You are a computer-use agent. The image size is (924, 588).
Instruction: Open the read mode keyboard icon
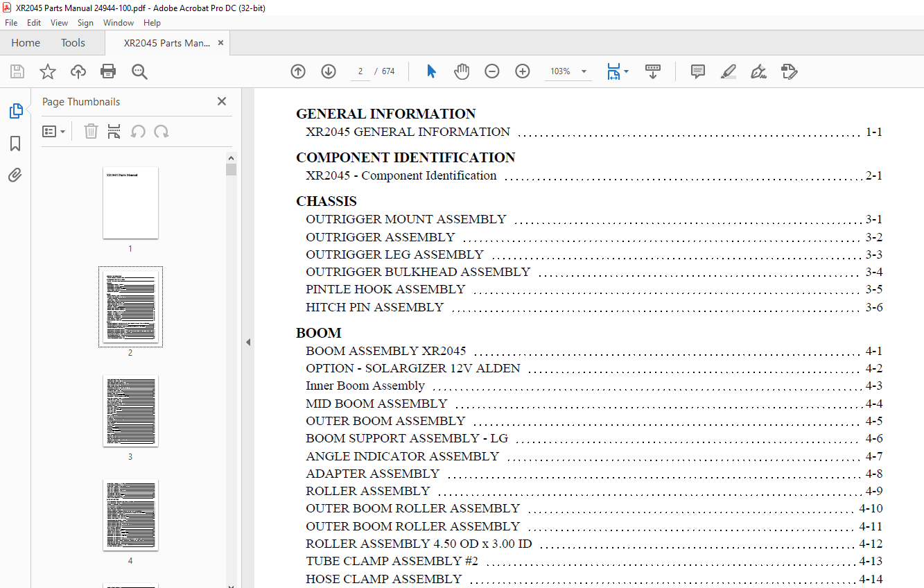652,71
